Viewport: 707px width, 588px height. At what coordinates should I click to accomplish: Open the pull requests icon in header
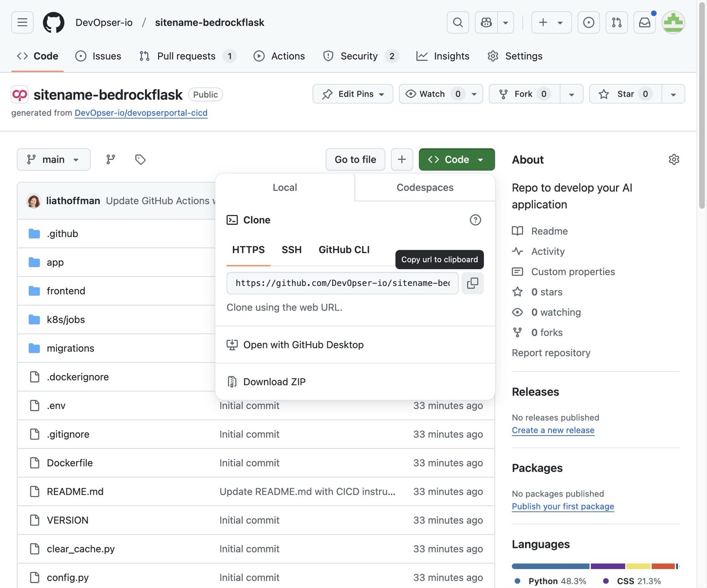click(616, 23)
